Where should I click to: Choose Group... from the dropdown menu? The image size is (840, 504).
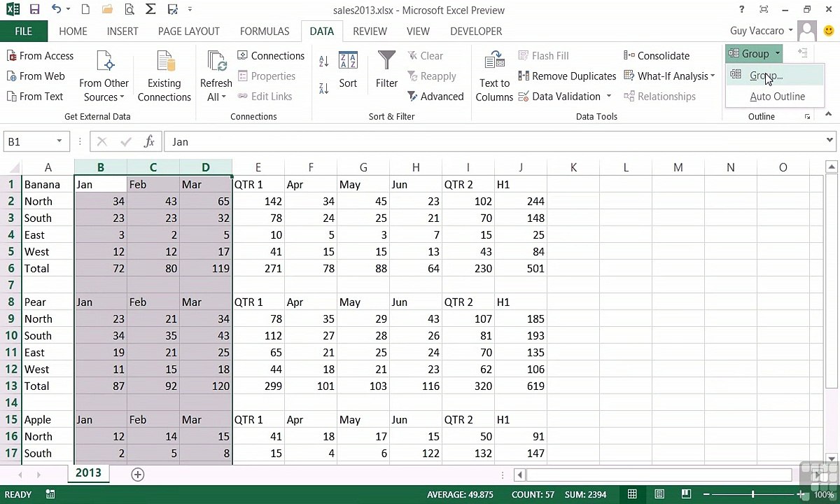pyautogui.click(x=776, y=76)
